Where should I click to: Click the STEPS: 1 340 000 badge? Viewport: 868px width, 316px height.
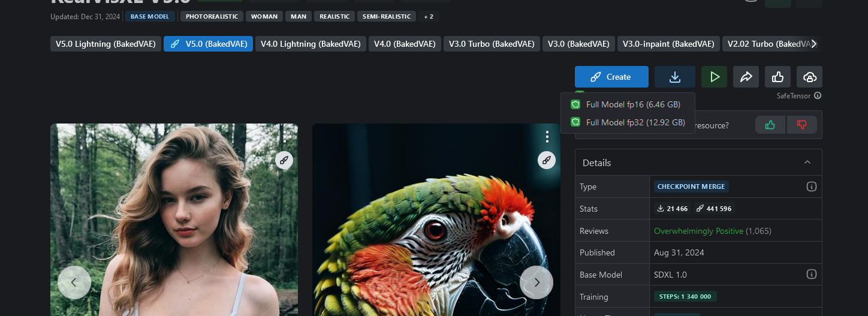(685, 296)
